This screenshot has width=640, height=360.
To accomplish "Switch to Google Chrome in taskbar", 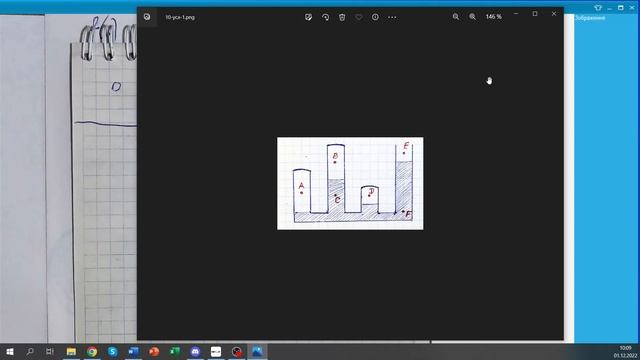I will 92,351.
